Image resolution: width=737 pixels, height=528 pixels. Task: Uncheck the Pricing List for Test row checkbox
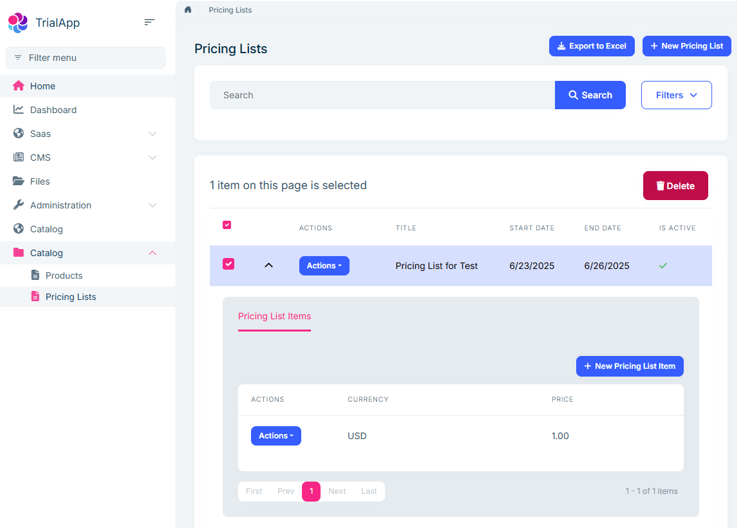[x=228, y=264]
